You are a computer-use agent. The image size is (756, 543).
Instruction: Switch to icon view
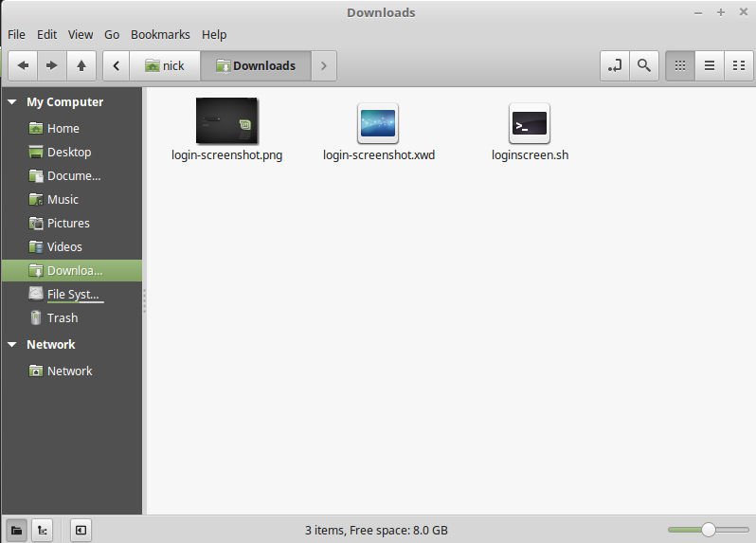pyautogui.click(x=679, y=65)
